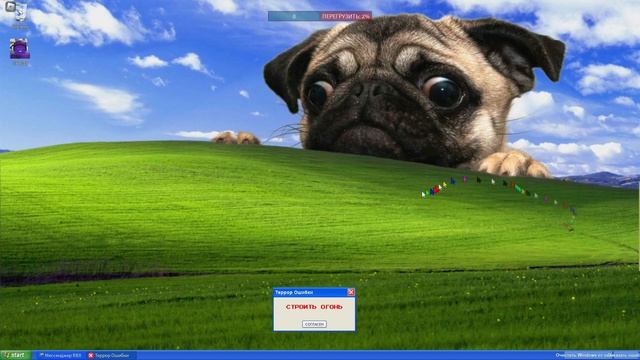Click the Recycle Bin desktop icon
This screenshot has width=640, height=360.
click(x=20, y=13)
